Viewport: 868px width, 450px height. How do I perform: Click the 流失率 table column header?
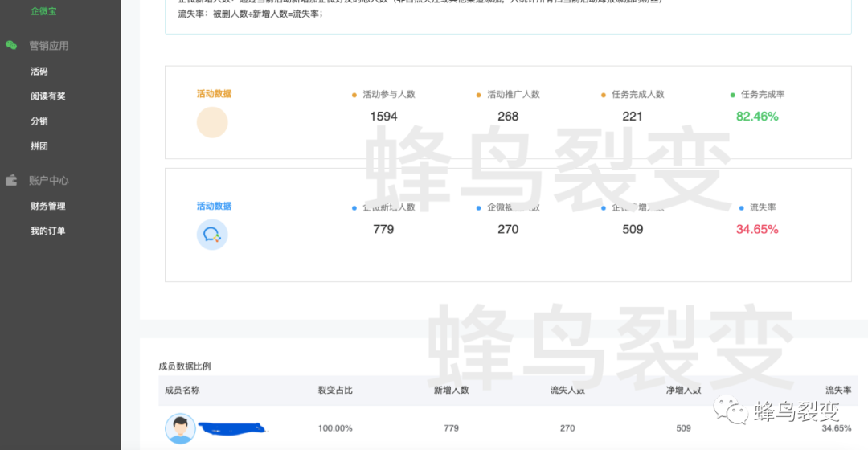pyautogui.click(x=838, y=391)
